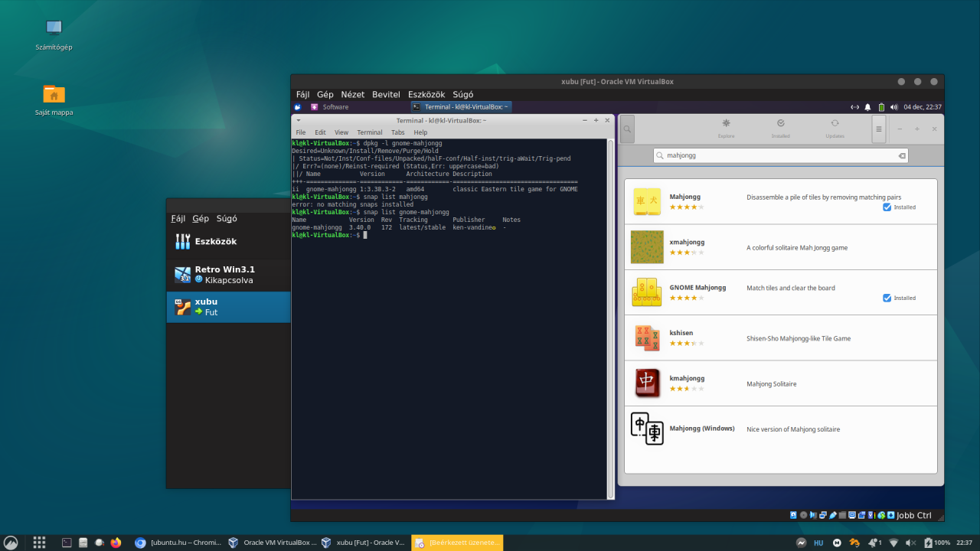This screenshot has height=551, width=980.
Task: Click mahjongg search field in Software
Action: point(781,155)
